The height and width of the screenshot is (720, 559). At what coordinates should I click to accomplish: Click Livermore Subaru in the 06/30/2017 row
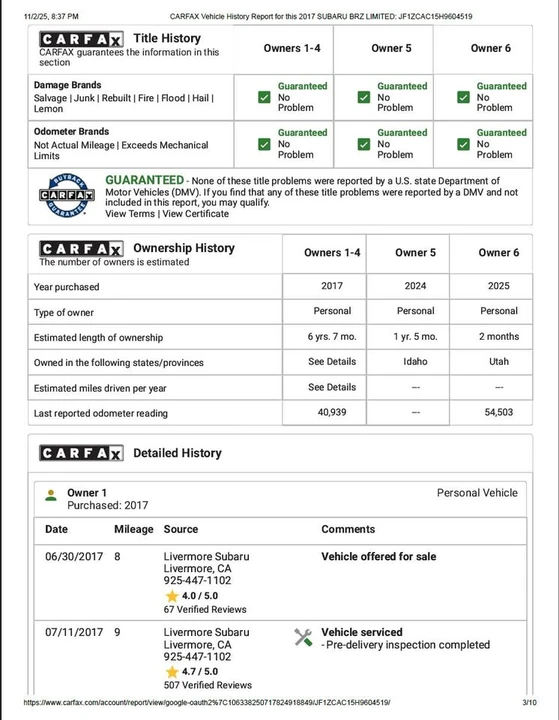pos(207,557)
